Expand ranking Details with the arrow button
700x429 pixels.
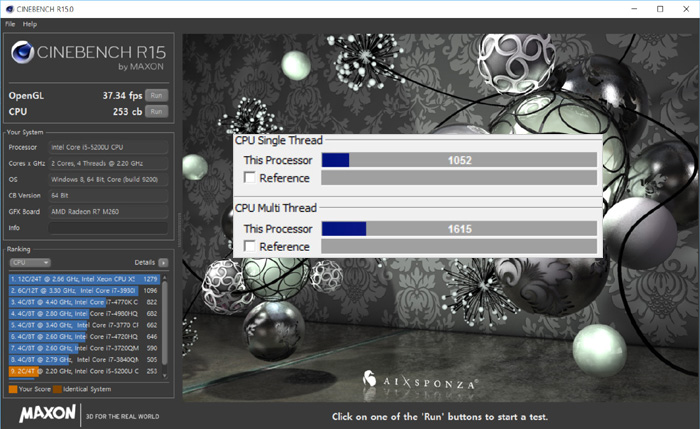click(x=162, y=262)
